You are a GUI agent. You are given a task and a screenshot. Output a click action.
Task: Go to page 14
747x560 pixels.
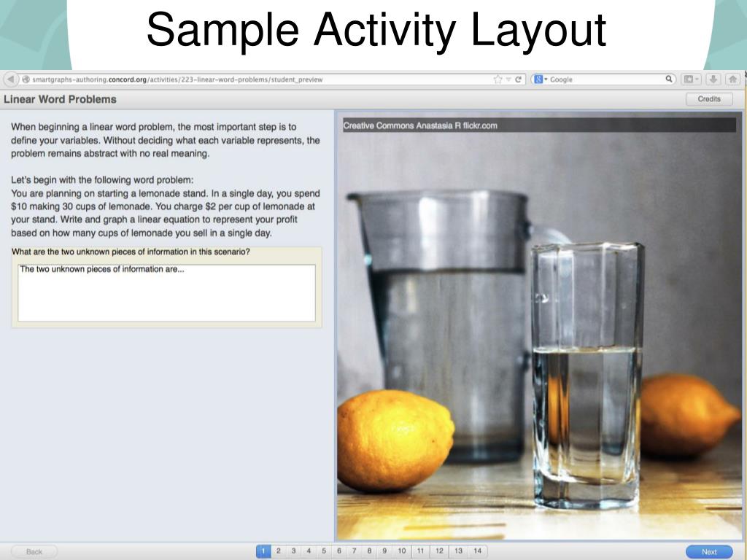(x=477, y=551)
